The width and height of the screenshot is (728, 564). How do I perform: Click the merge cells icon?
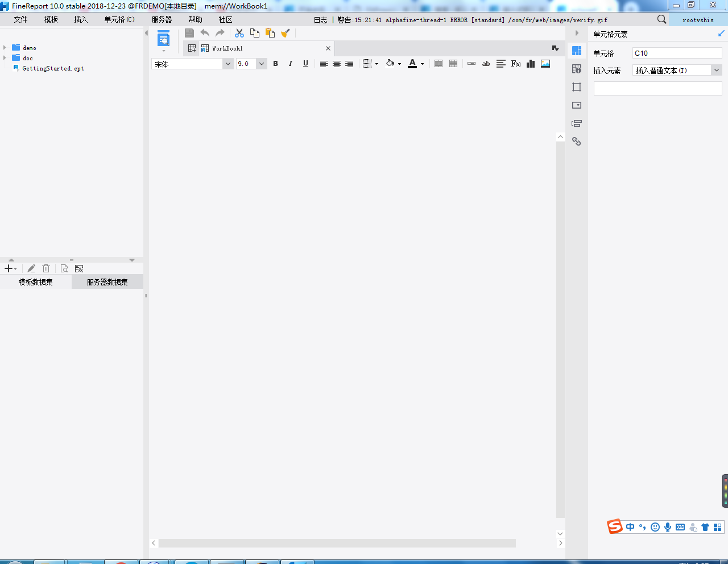tap(439, 64)
